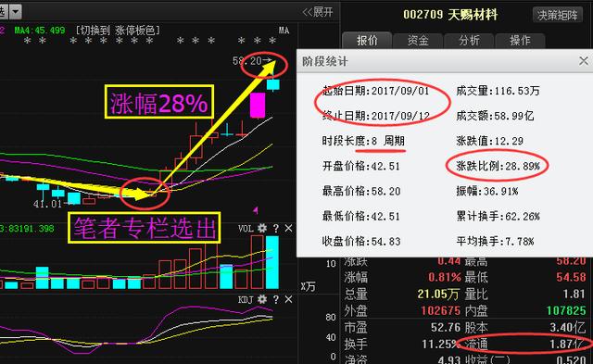This screenshot has height=364, width=593.
Task: Click 市盈 52.76 value
Action: point(446,327)
